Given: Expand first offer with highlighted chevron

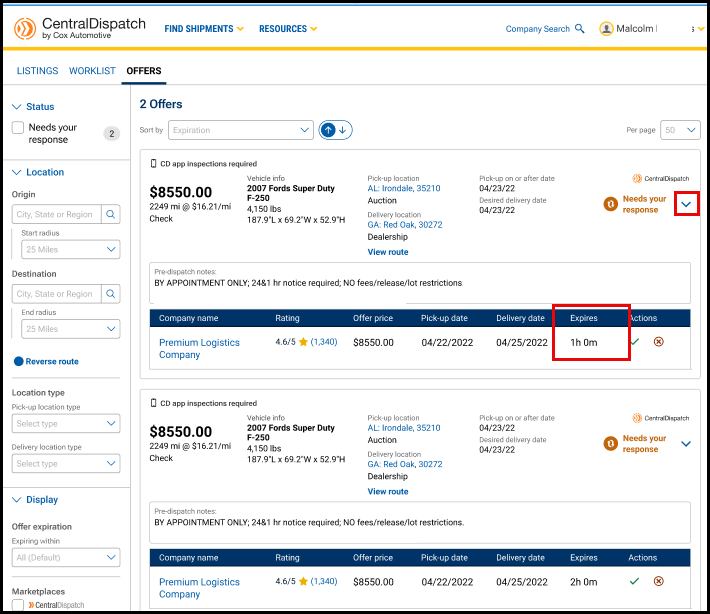Looking at the screenshot, I should [x=686, y=204].
